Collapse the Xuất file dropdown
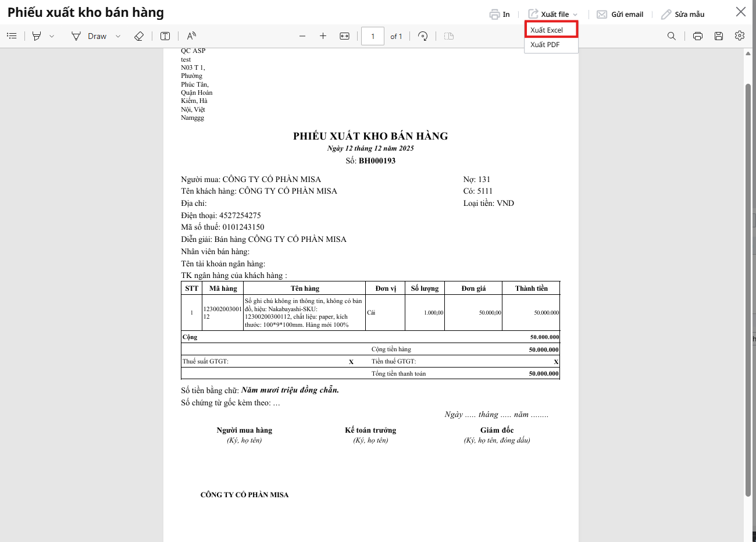Screen dimensions: 756x542 553,14
